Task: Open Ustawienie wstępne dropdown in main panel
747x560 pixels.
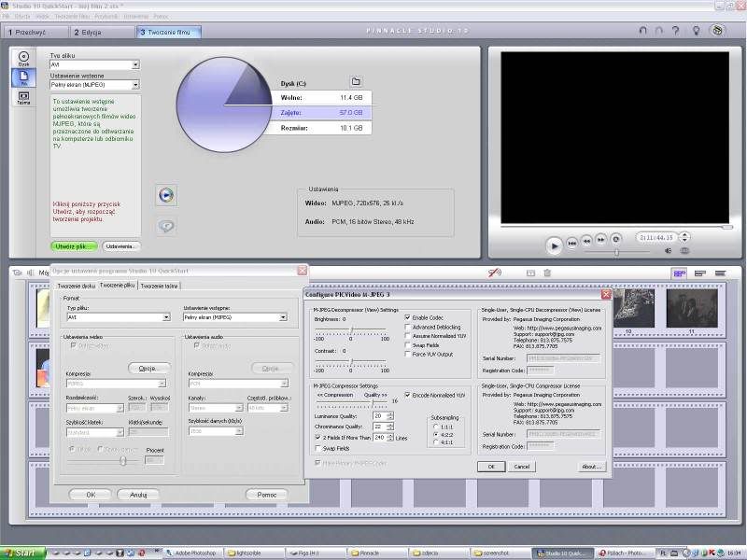Action: click(135, 85)
